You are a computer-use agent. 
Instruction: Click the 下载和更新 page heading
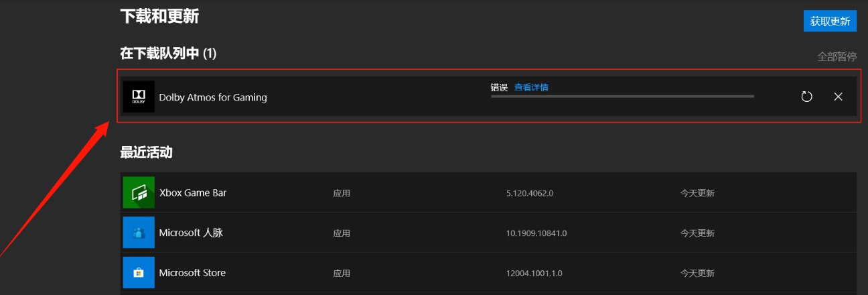[x=159, y=17]
